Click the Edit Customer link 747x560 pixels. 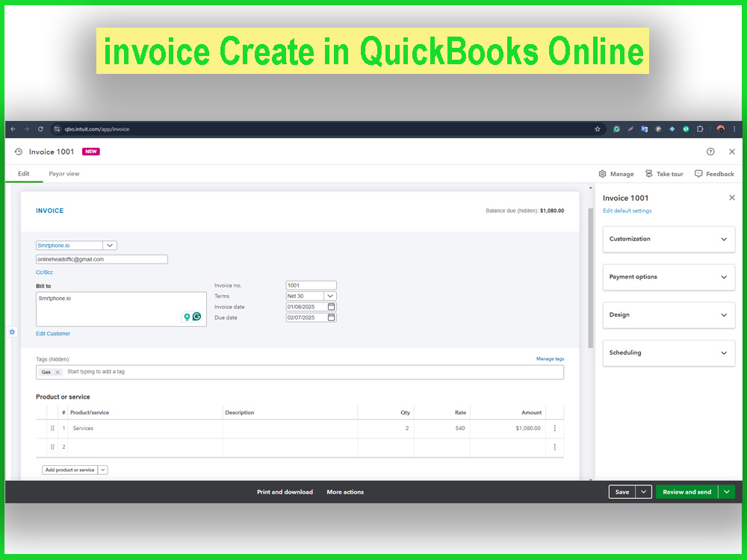click(53, 334)
